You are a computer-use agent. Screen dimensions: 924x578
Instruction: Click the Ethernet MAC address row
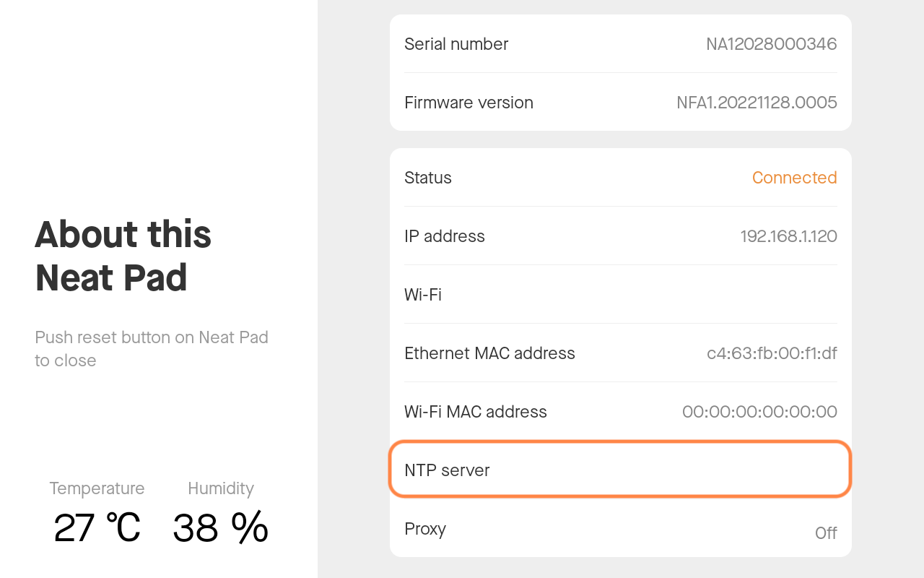click(619, 353)
